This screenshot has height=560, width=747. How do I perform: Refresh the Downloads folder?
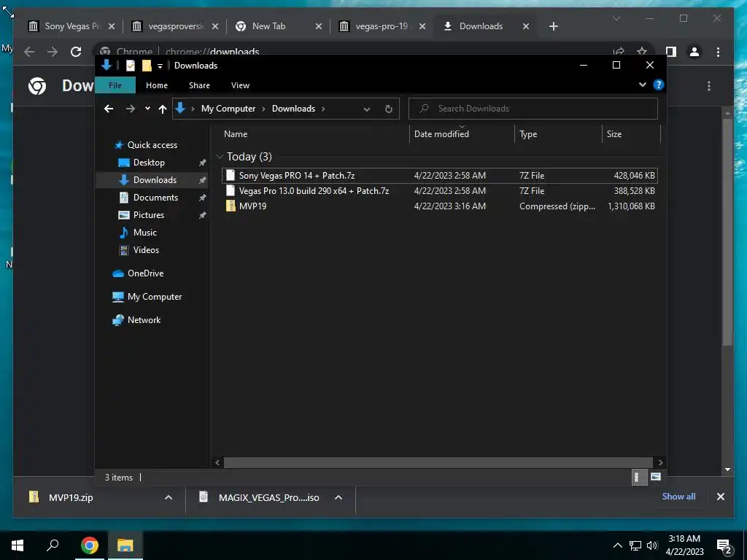click(x=389, y=109)
